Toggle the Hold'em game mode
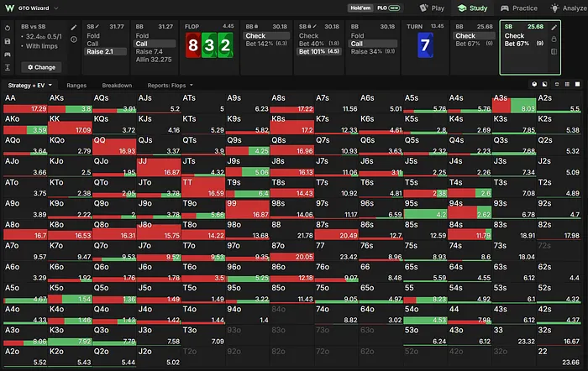The height and width of the screenshot is (371, 588). 360,8
